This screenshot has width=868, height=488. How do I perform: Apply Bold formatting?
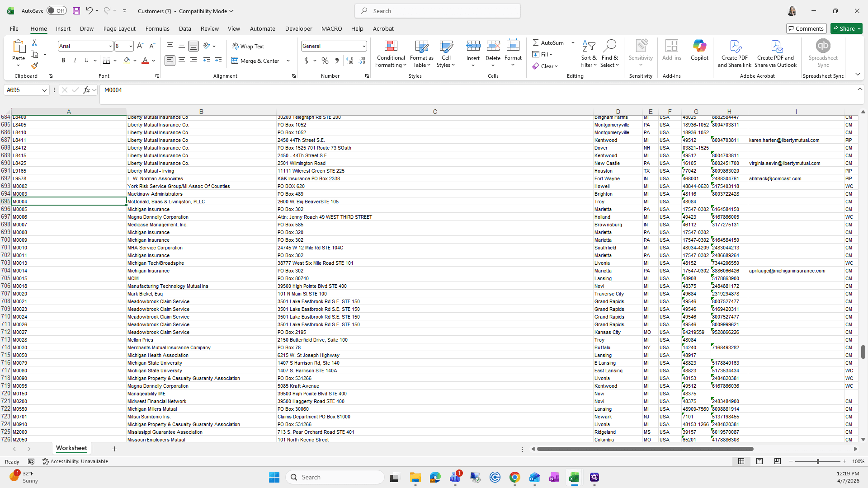coord(63,61)
